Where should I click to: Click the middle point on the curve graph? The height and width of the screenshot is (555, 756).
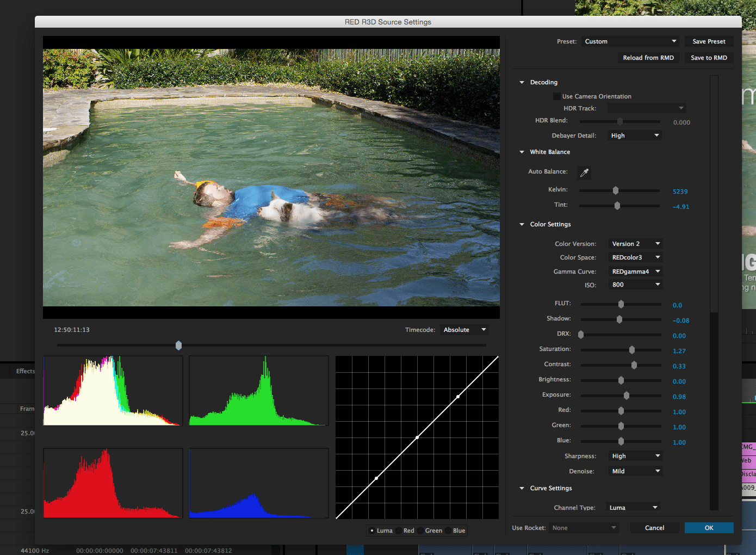pos(417,437)
